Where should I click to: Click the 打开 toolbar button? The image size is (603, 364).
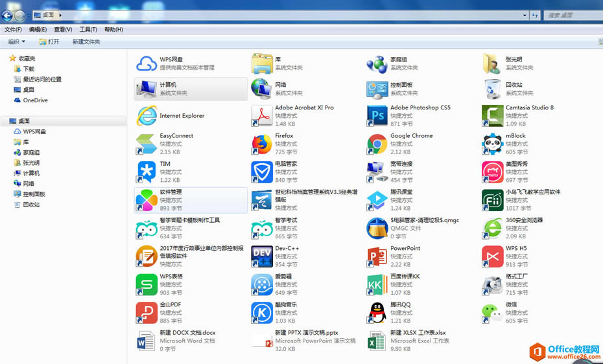tap(49, 41)
